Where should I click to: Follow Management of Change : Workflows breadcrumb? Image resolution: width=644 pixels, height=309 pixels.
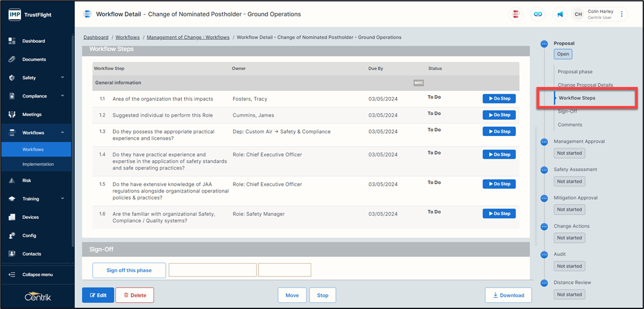click(x=188, y=37)
